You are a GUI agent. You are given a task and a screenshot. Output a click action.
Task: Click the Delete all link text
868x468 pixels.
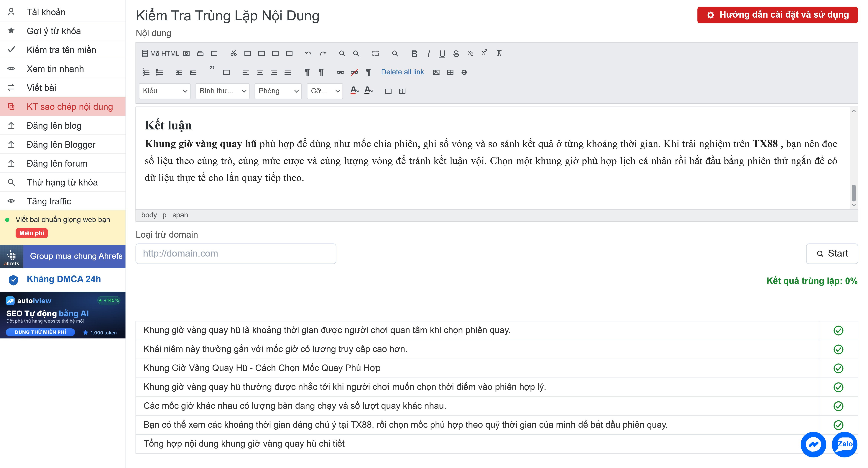point(402,72)
